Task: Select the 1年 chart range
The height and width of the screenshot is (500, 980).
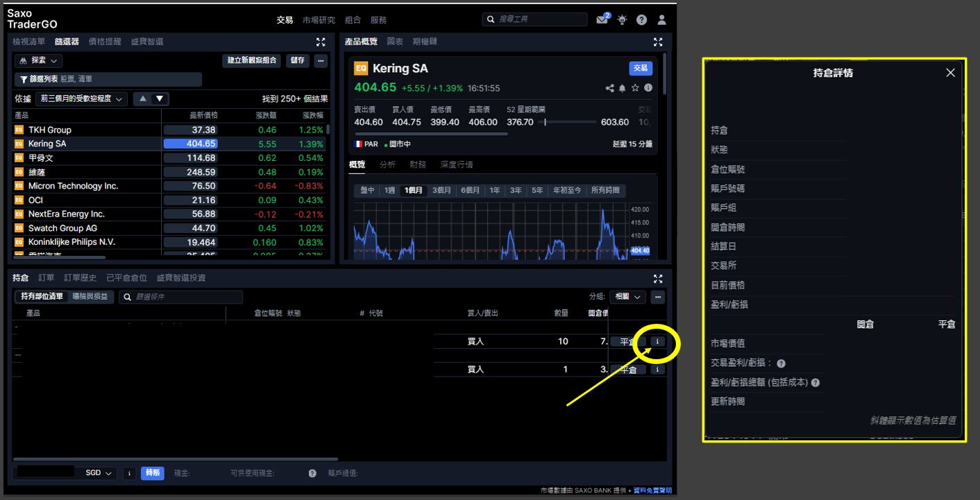Action: point(495,190)
